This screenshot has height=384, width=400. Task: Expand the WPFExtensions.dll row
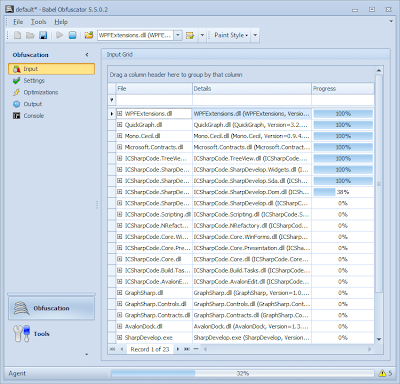[x=120, y=114]
